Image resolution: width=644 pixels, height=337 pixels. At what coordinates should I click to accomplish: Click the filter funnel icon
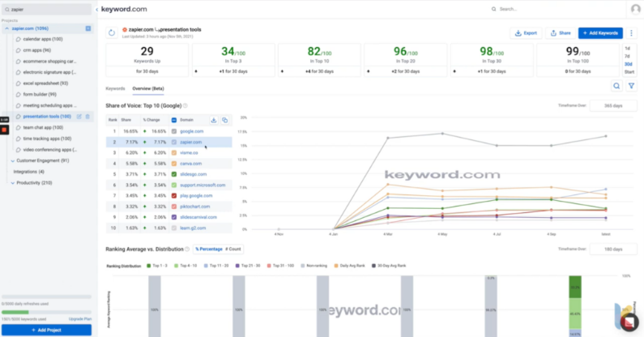pyautogui.click(x=631, y=86)
